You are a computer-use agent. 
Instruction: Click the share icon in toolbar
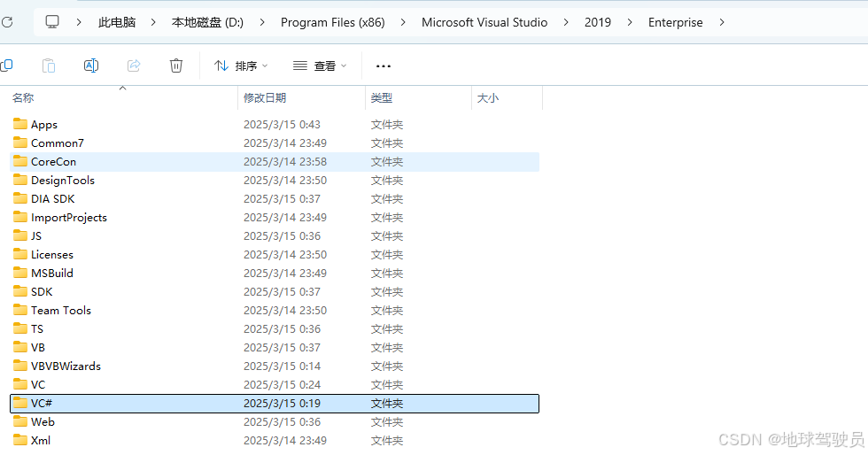click(134, 66)
